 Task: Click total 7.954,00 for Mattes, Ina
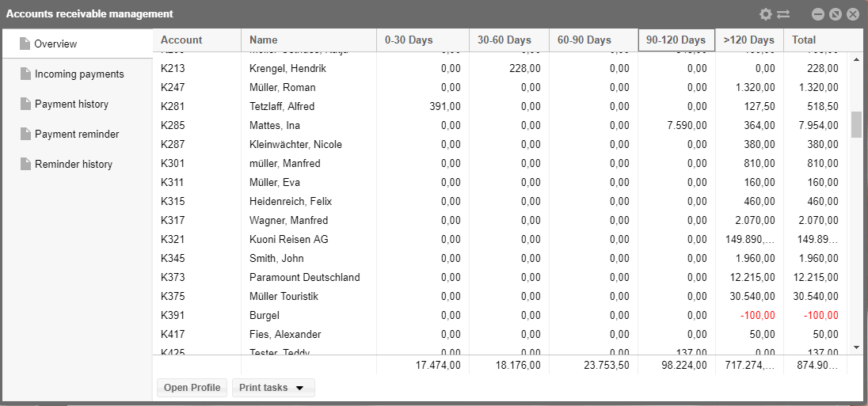coord(819,126)
